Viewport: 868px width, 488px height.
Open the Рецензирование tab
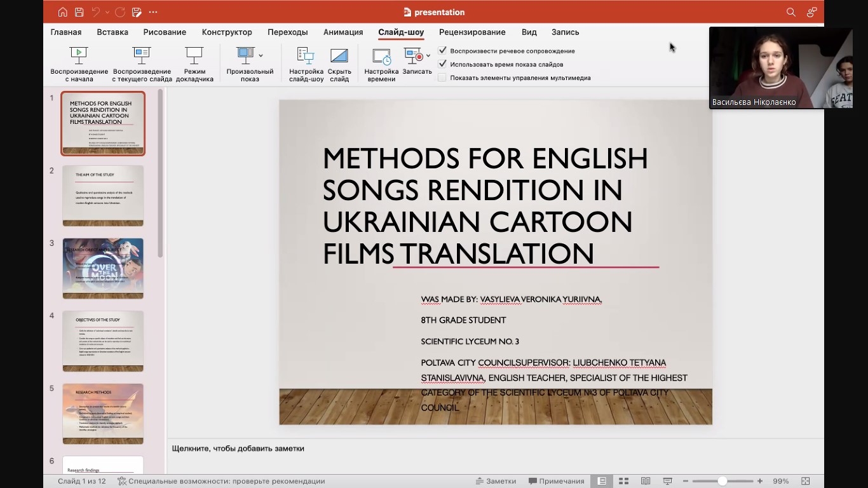pyautogui.click(x=472, y=32)
